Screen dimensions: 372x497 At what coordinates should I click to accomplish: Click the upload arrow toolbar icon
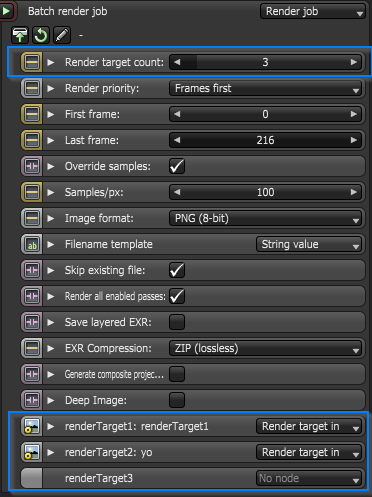(x=20, y=35)
